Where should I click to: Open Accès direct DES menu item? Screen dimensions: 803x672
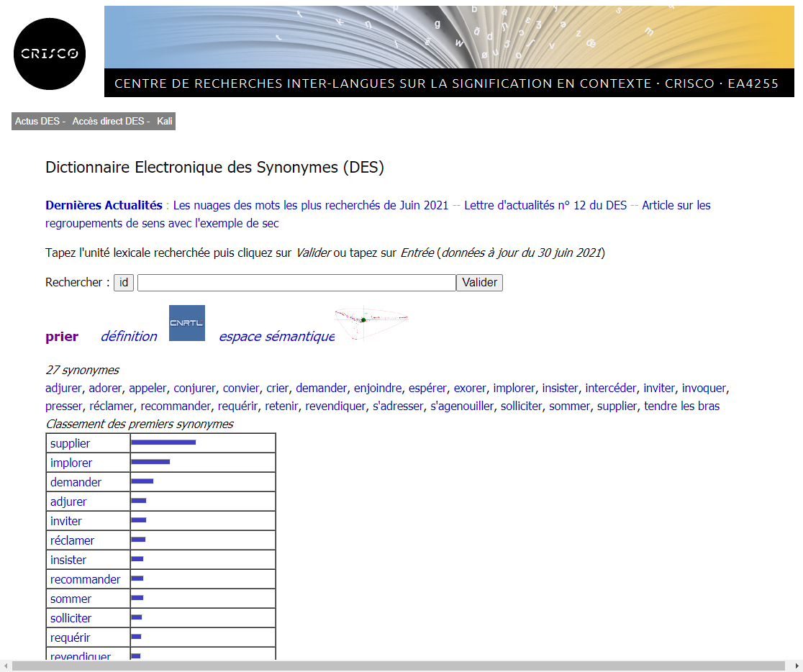coord(108,122)
